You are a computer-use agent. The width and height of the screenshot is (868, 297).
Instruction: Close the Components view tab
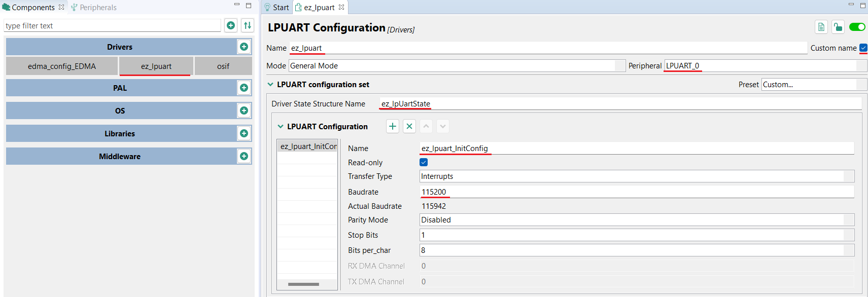click(61, 7)
